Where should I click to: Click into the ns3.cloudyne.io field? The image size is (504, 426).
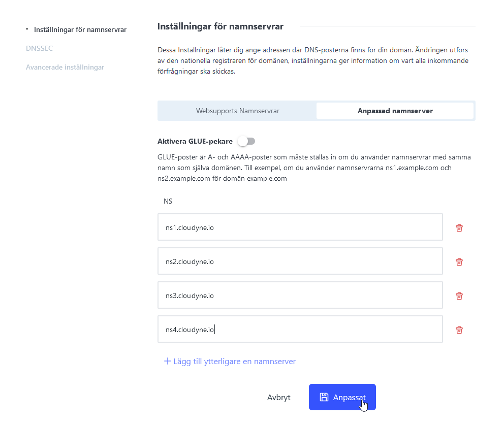click(300, 296)
